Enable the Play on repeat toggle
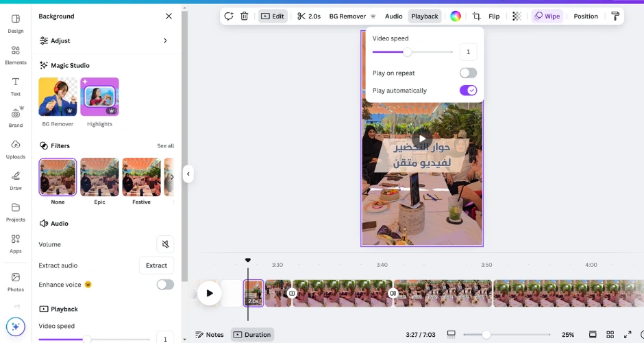The width and height of the screenshot is (644, 343). point(468,73)
